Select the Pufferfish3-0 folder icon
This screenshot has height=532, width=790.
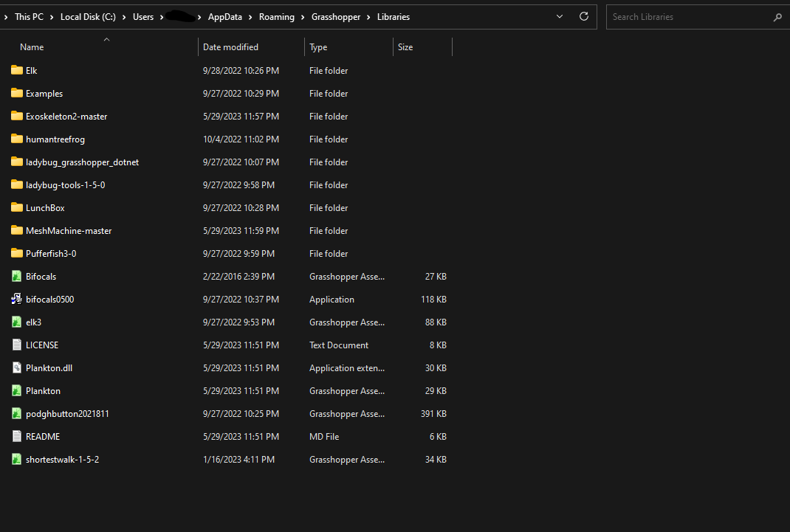pos(17,253)
